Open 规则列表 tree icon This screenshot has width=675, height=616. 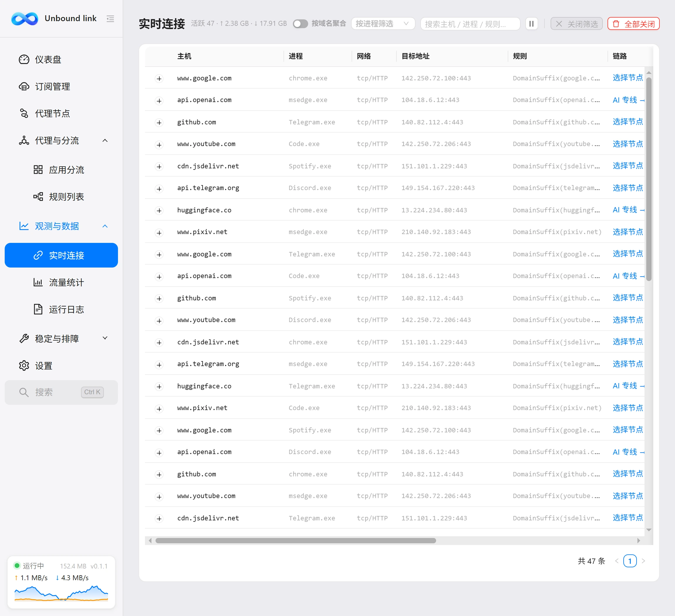click(x=38, y=197)
